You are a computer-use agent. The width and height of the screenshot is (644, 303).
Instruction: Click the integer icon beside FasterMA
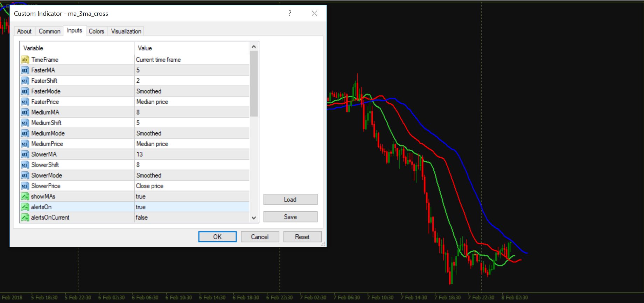pos(24,70)
